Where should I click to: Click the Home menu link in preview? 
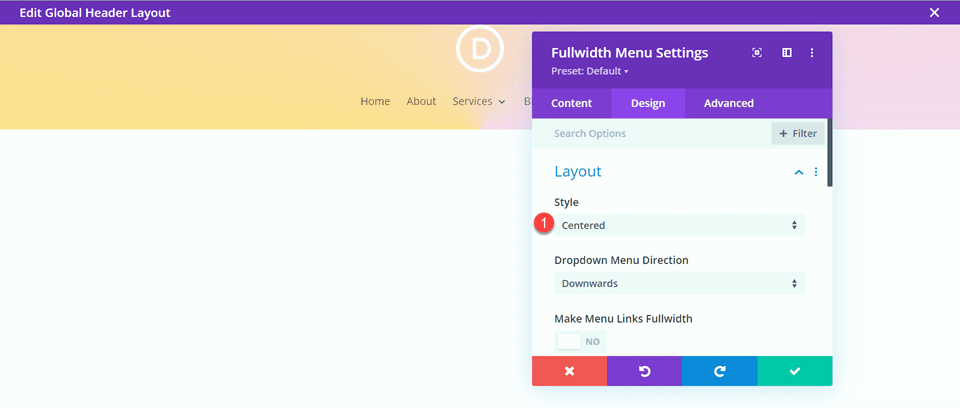(x=375, y=102)
